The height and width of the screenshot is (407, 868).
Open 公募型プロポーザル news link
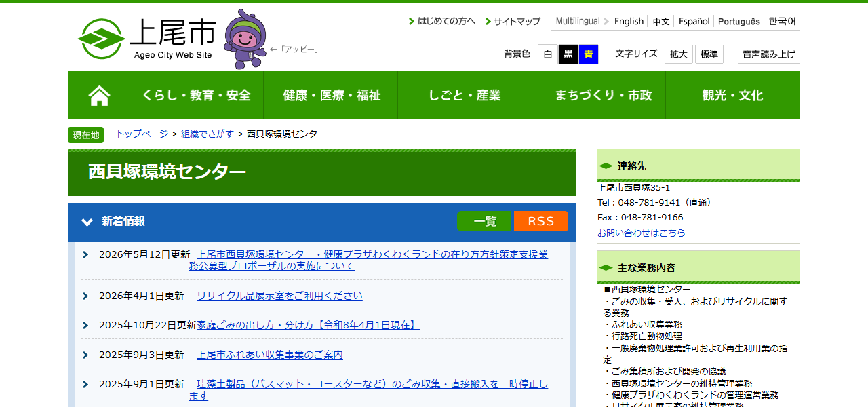pos(368,260)
